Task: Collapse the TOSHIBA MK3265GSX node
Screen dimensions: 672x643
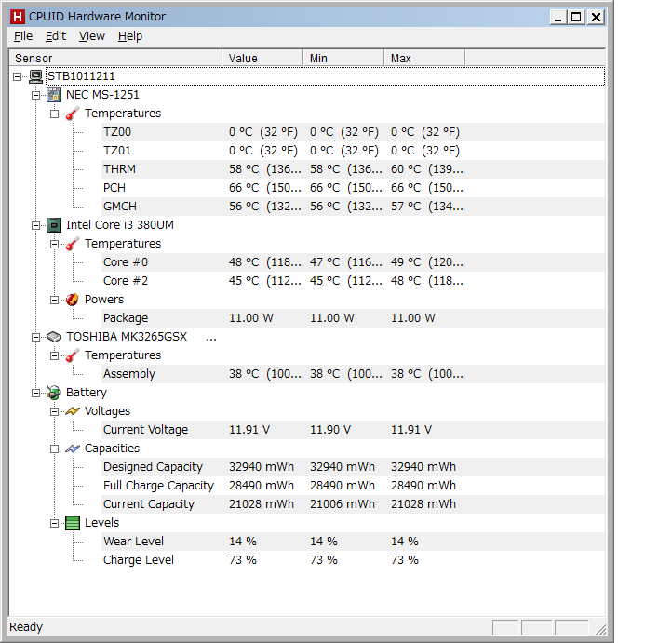Action: 36,337
